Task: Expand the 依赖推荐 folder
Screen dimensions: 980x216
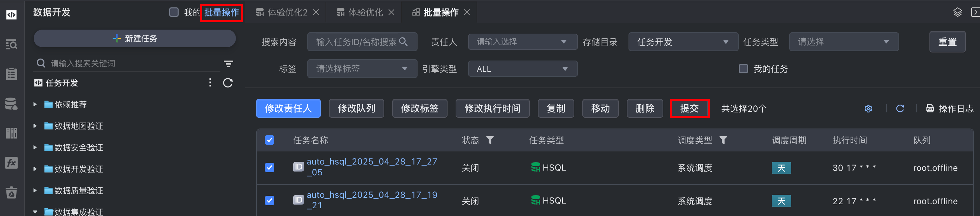Action: click(35, 104)
